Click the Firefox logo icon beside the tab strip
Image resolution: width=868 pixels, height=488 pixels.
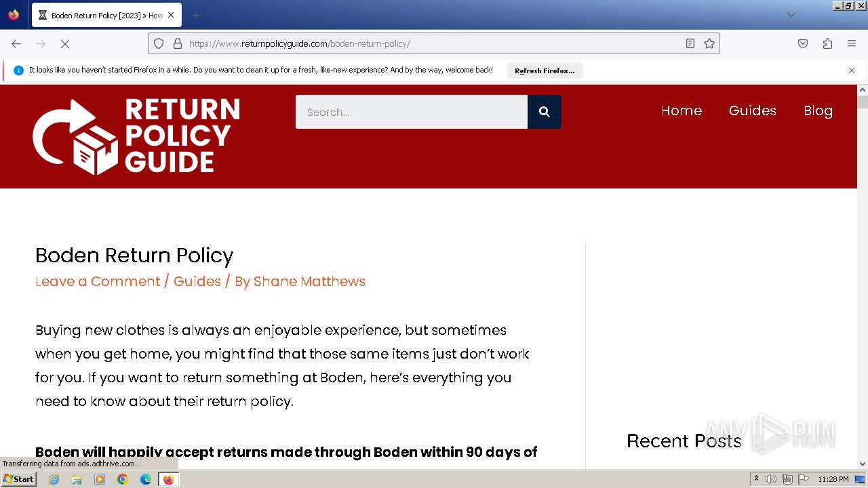14,15
